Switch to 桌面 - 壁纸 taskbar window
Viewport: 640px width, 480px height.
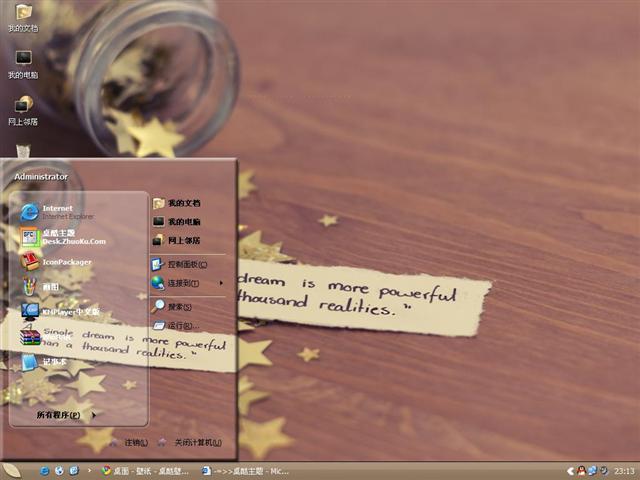click(x=146, y=470)
